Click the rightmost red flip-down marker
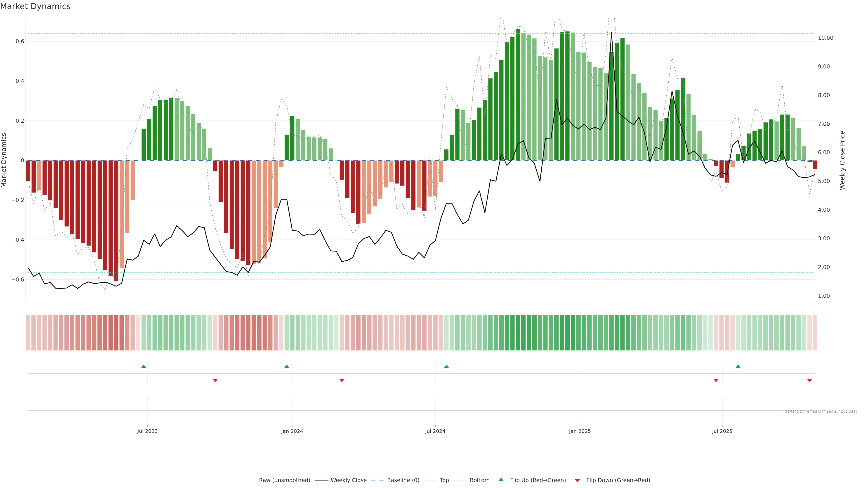This screenshot has width=868, height=488. (x=810, y=380)
